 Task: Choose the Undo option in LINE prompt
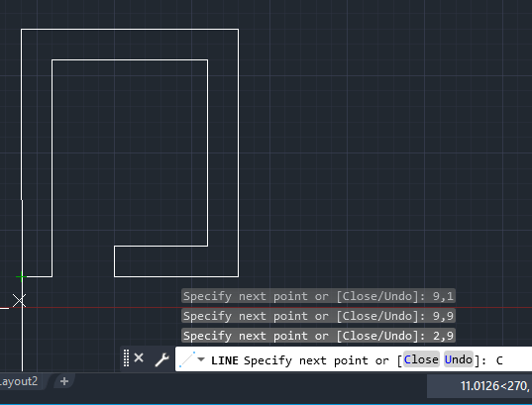tap(459, 359)
